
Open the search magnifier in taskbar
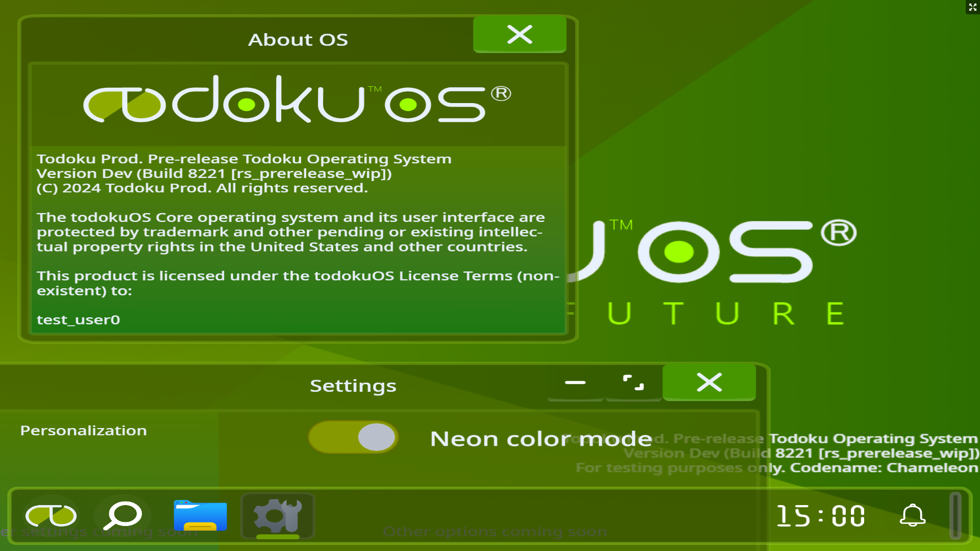pos(122,516)
